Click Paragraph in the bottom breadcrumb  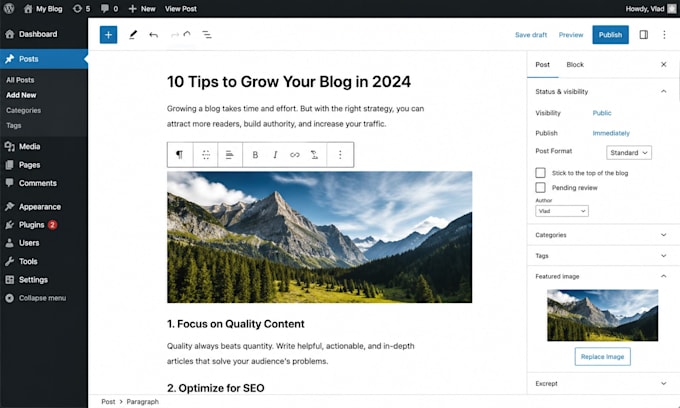point(143,401)
